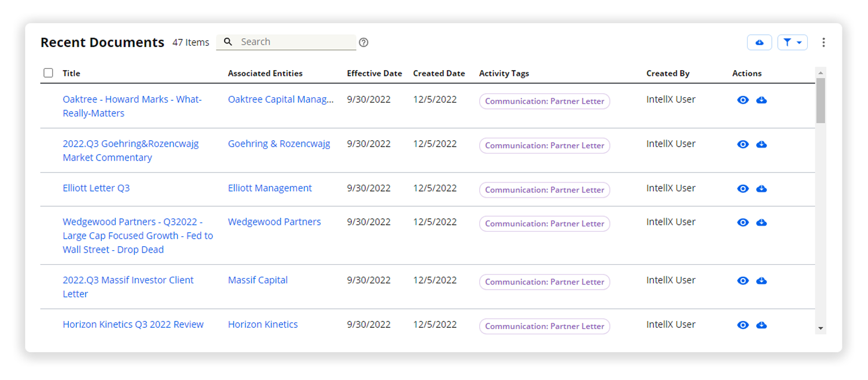Go to Massif Capital entity
Screen dimensions: 868x380
click(x=258, y=280)
